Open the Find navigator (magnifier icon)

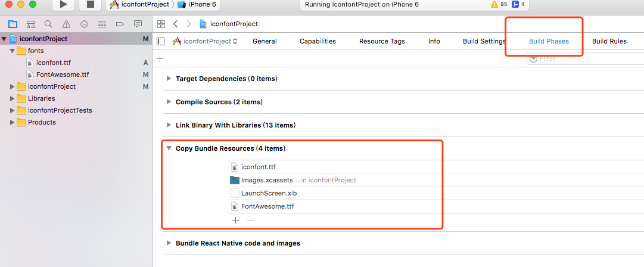48,24
